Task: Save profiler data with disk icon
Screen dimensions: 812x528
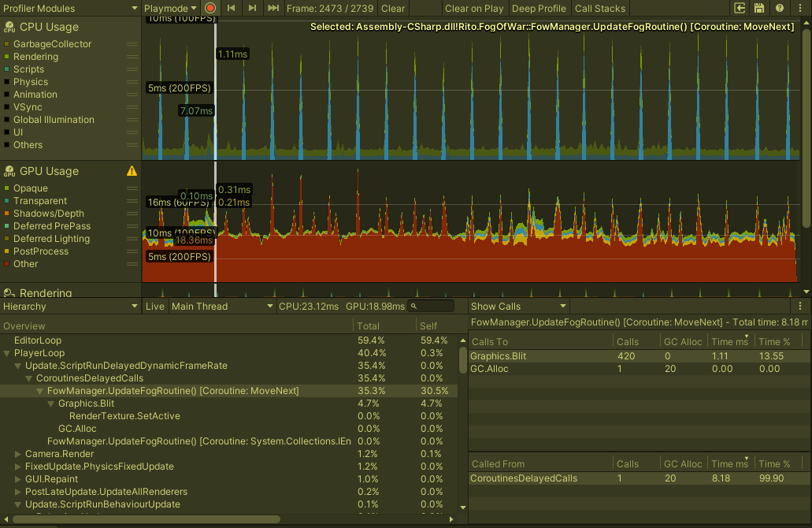Action: pyautogui.click(x=759, y=9)
